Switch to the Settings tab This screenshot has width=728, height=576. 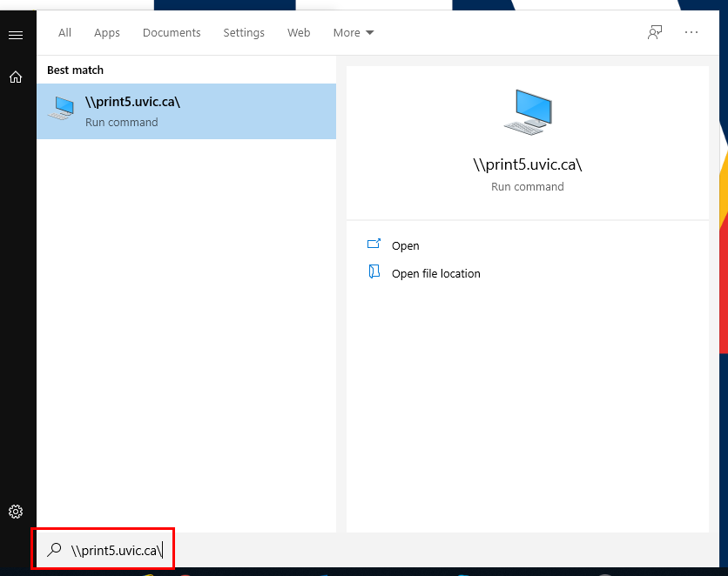244,33
